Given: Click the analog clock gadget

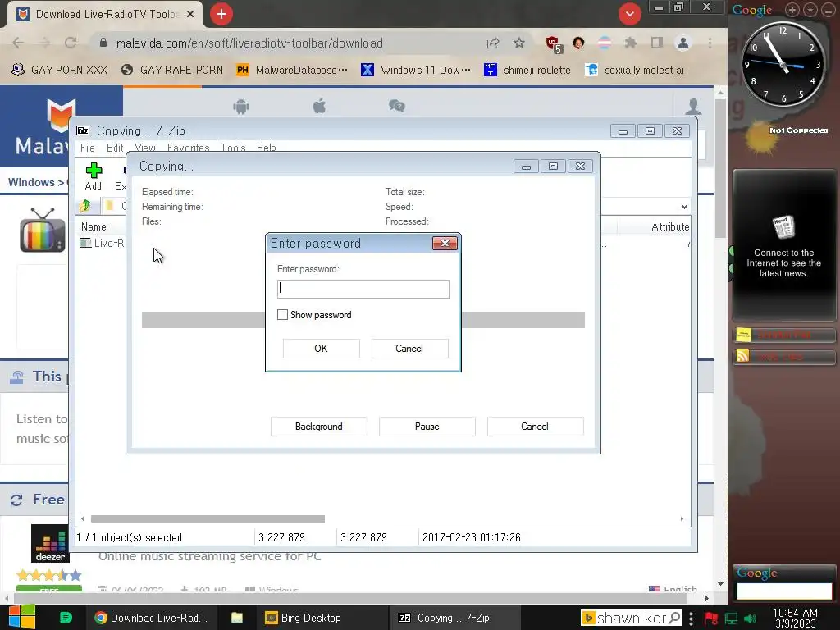Looking at the screenshot, I should [x=783, y=64].
